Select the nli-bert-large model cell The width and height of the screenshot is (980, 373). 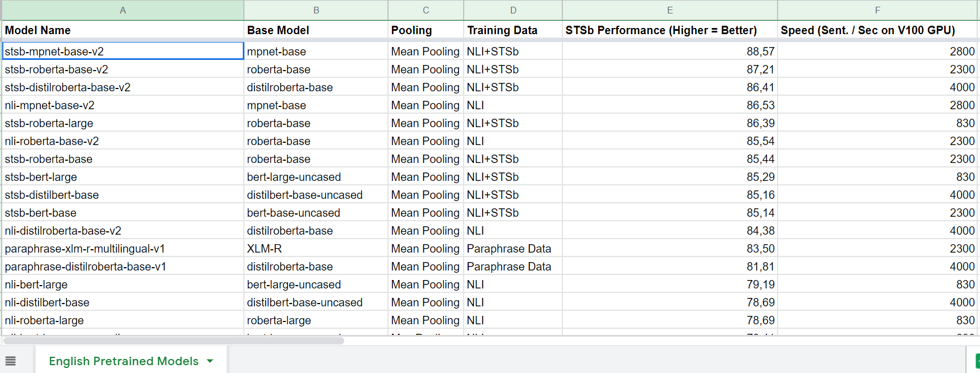123,285
